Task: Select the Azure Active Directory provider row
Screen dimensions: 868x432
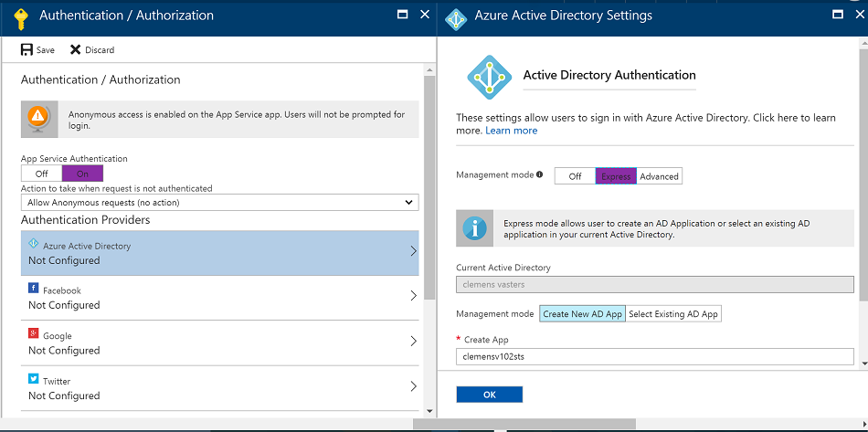Action: click(220, 253)
